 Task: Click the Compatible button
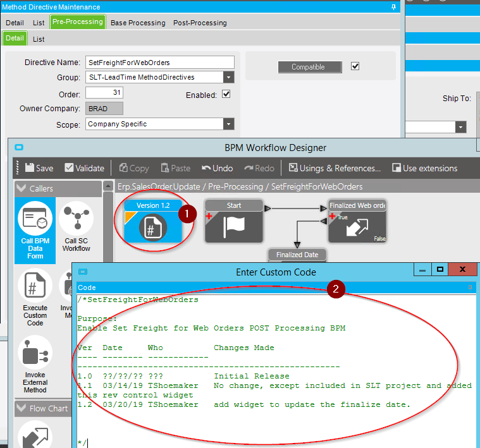click(310, 67)
